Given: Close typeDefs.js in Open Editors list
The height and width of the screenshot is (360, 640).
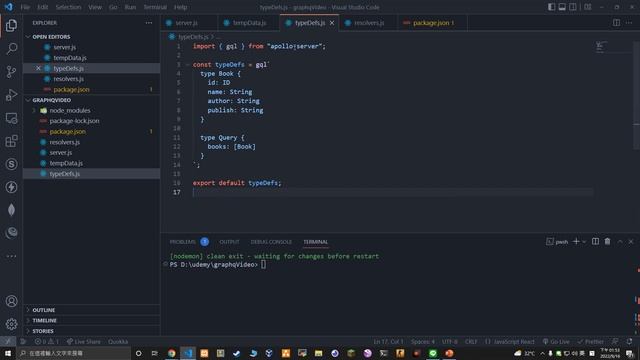Looking at the screenshot, I should point(38,68).
